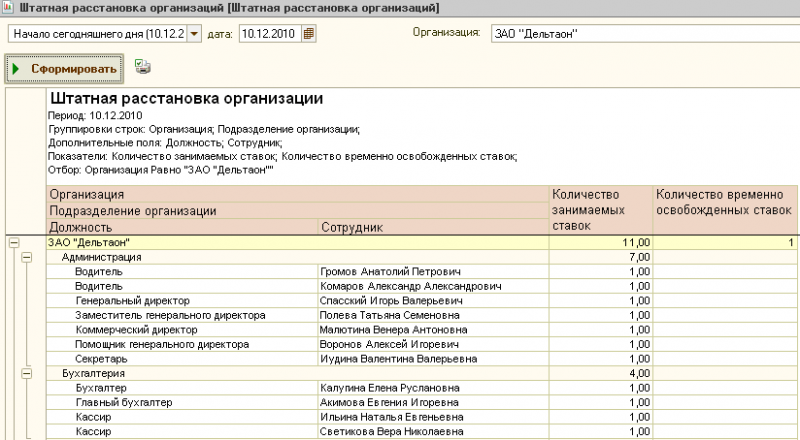The width and height of the screenshot is (800, 440).
Task: Open the calendar picker beside the date field
Action: pos(309,34)
